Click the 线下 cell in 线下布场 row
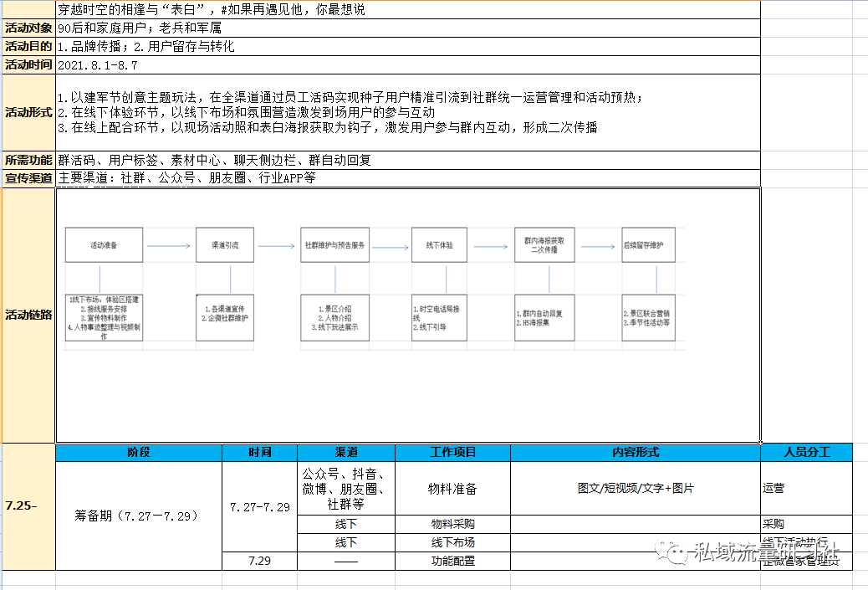 pyautogui.click(x=346, y=542)
